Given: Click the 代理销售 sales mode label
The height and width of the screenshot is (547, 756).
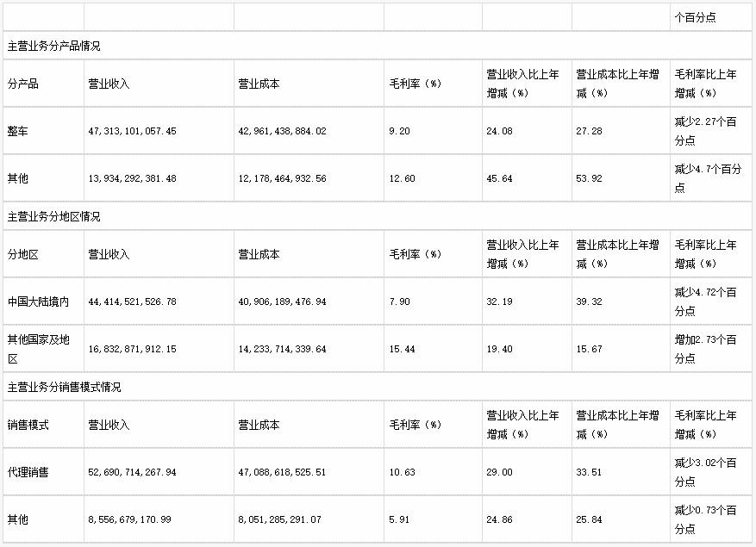Looking at the screenshot, I should tap(28, 472).
